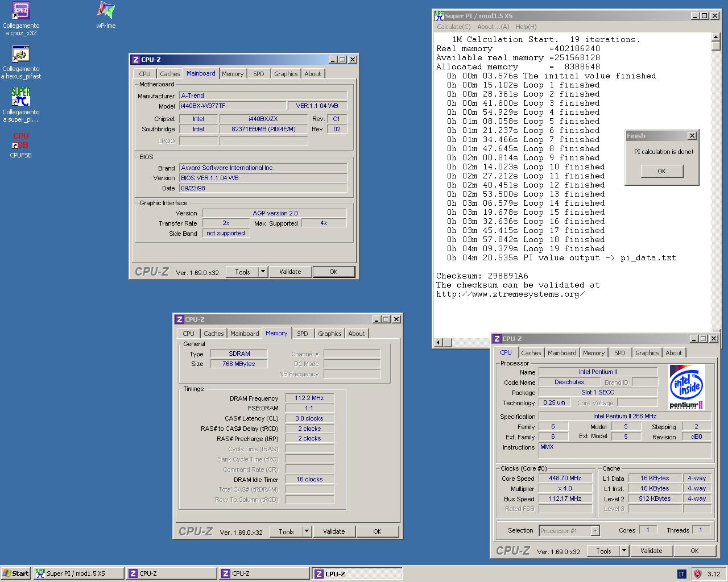The image size is (728, 582).
Task: Click Super PI horizontal scrollbar left arrow
Action: 439,342
